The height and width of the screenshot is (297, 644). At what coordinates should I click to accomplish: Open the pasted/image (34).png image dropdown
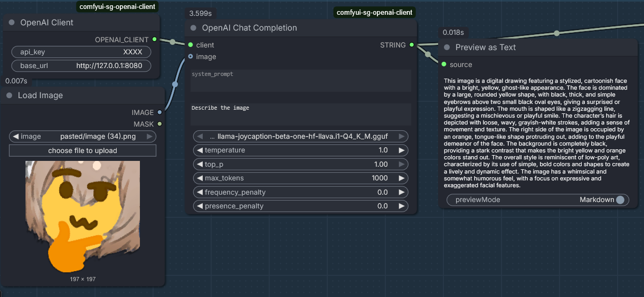pos(83,137)
